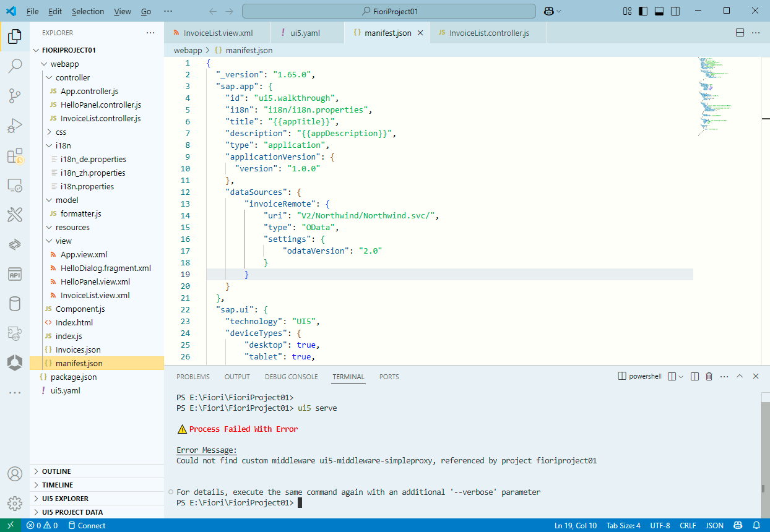This screenshot has width=770, height=532.
Task: Open the Selection menu
Action: pos(88,11)
